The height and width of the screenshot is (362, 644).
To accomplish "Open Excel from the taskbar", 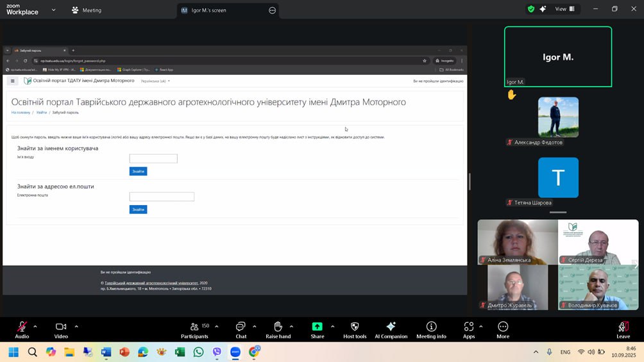I will click(180, 352).
